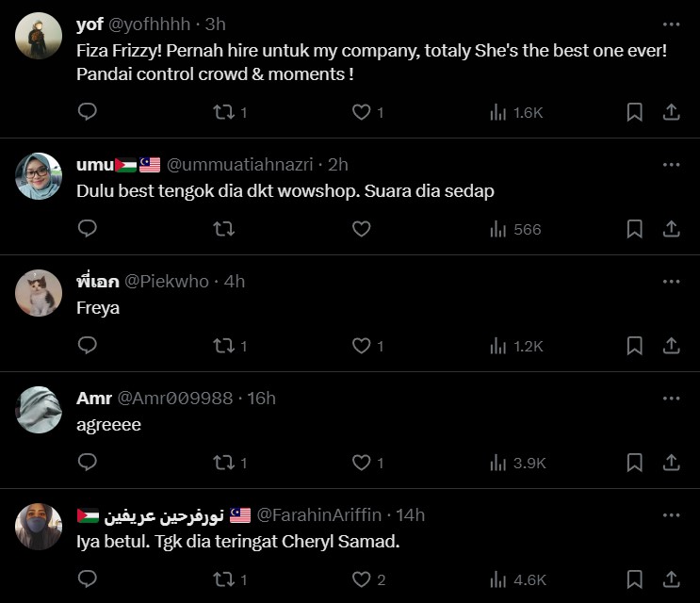700x603 pixels.
Task: Open more options on Amr's tweet
Action: point(671,399)
